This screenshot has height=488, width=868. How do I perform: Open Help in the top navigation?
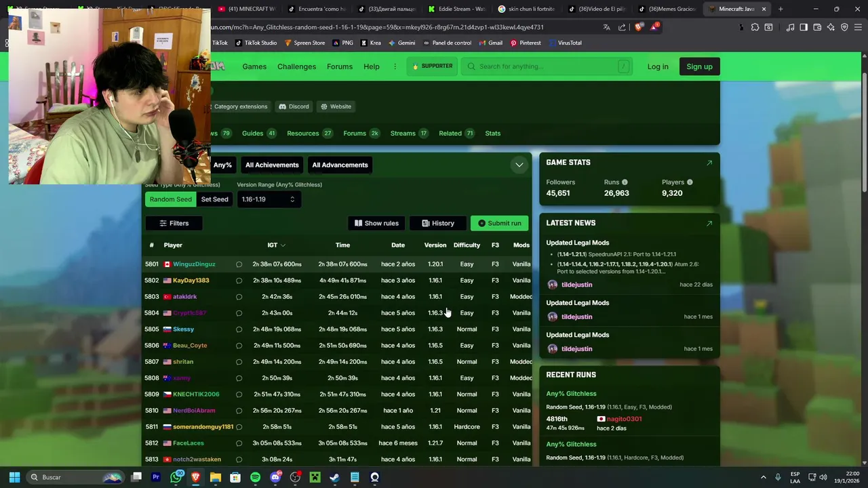coord(372,66)
